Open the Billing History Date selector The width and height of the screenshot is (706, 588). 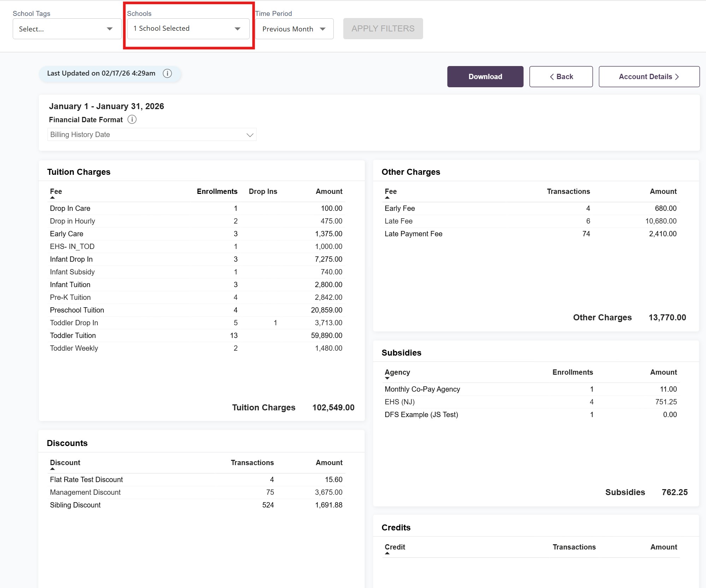click(152, 135)
